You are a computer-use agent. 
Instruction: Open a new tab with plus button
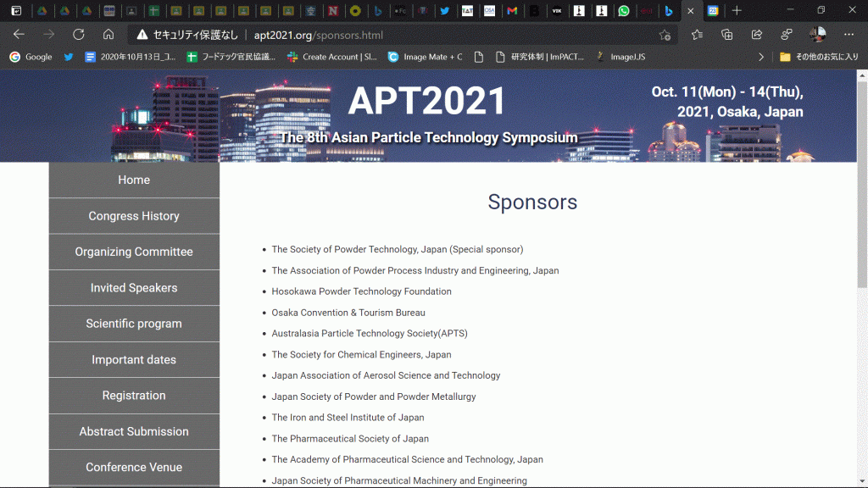(x=737, y=11)
